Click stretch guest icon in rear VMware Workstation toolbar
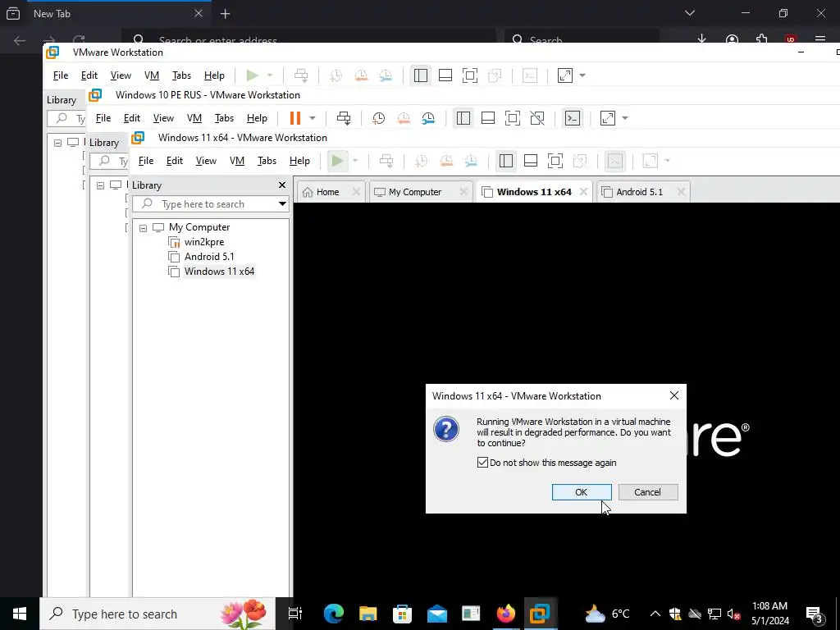 (565, 75)
